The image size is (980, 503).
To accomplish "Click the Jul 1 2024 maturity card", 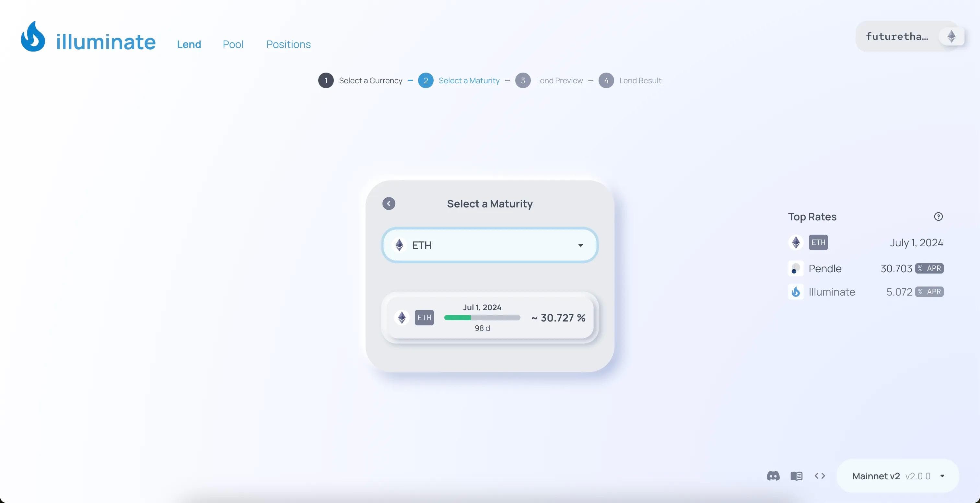I will click(489, 317).
